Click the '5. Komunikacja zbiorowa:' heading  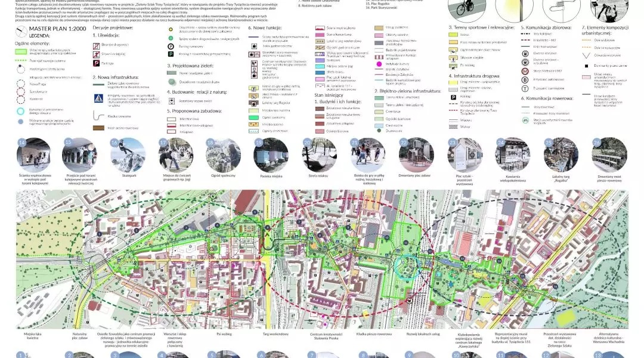pos(546,27)
